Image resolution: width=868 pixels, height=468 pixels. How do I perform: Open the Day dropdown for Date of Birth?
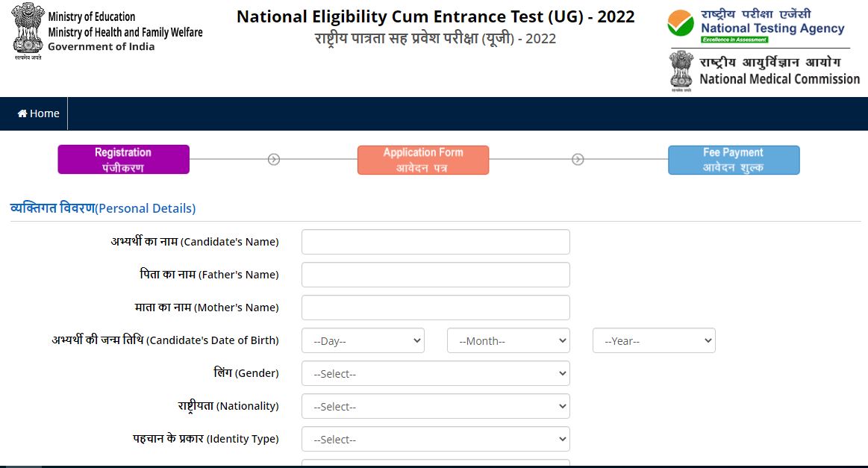click(x=363, y=340)
